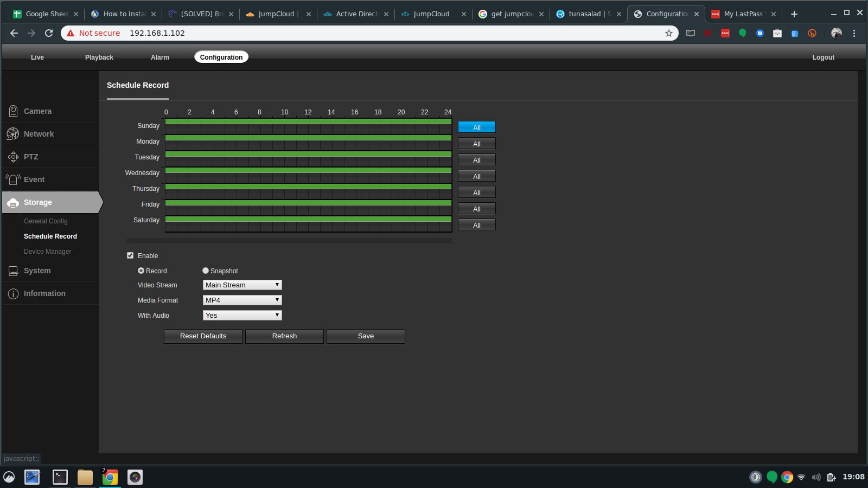Viewport: 868px width, 488px height.
Task: Bookmark page with the star icon
Action: tap(669, 33)
